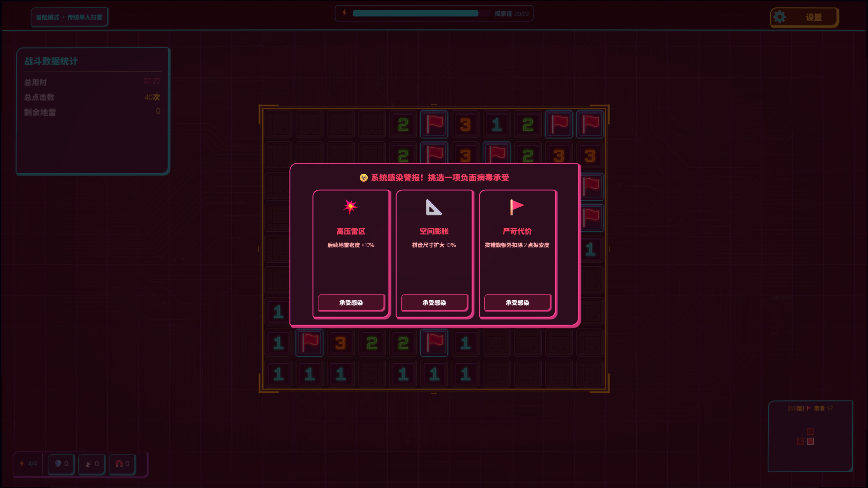Screen dimensions: 868x488
Task: Click the 空间膨胀 ruler triangle icon
Action: coord(433,207)
